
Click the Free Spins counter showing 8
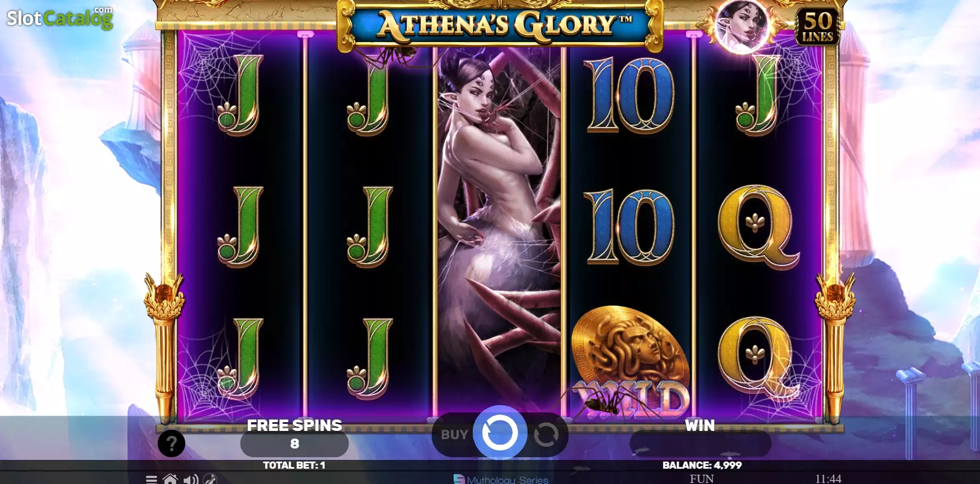[x=295, y=444]
